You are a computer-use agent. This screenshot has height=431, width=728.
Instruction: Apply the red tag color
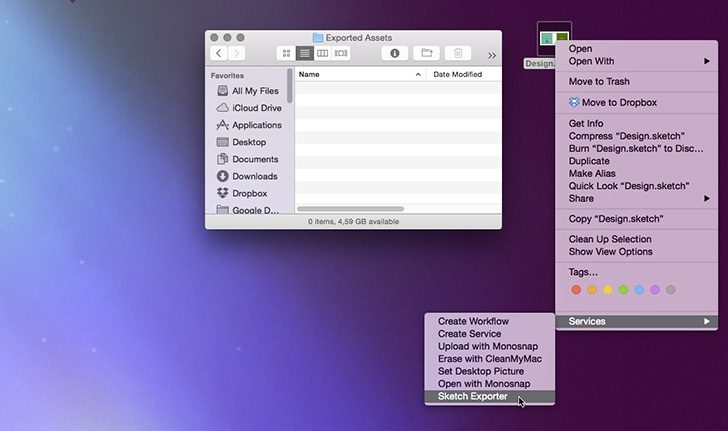tap(576, 290)
